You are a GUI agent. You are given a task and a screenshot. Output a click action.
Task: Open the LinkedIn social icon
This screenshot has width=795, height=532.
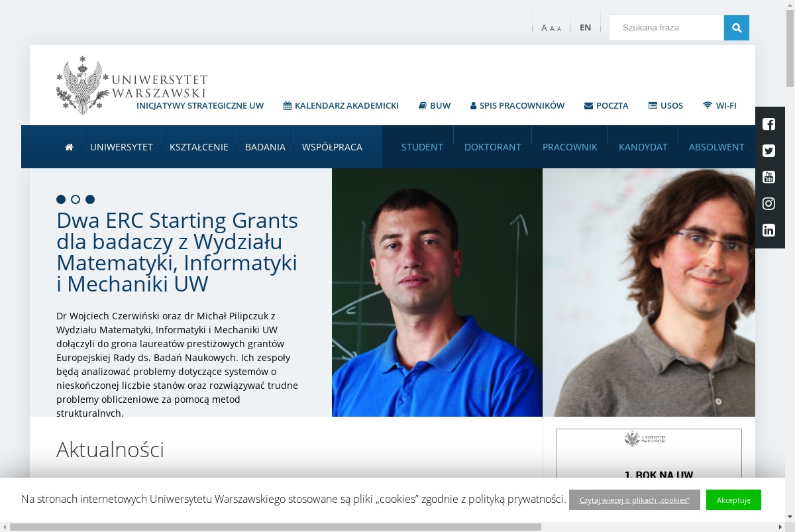coord(768,230)
